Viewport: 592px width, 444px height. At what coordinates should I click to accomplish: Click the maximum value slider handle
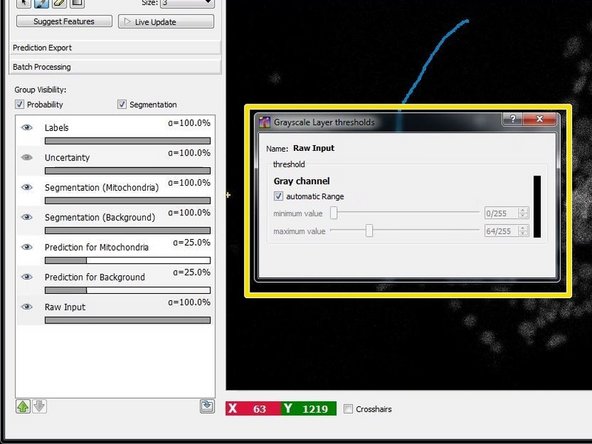click(369, 230)
